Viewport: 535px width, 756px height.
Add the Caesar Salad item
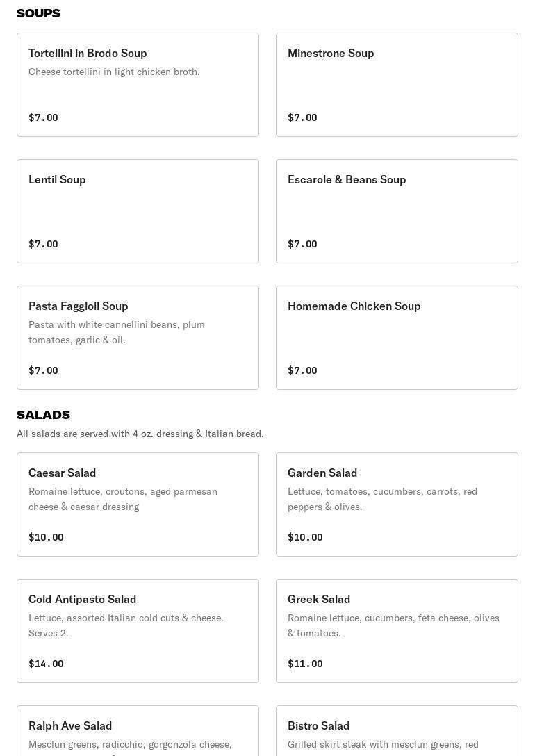pos(138,504)
